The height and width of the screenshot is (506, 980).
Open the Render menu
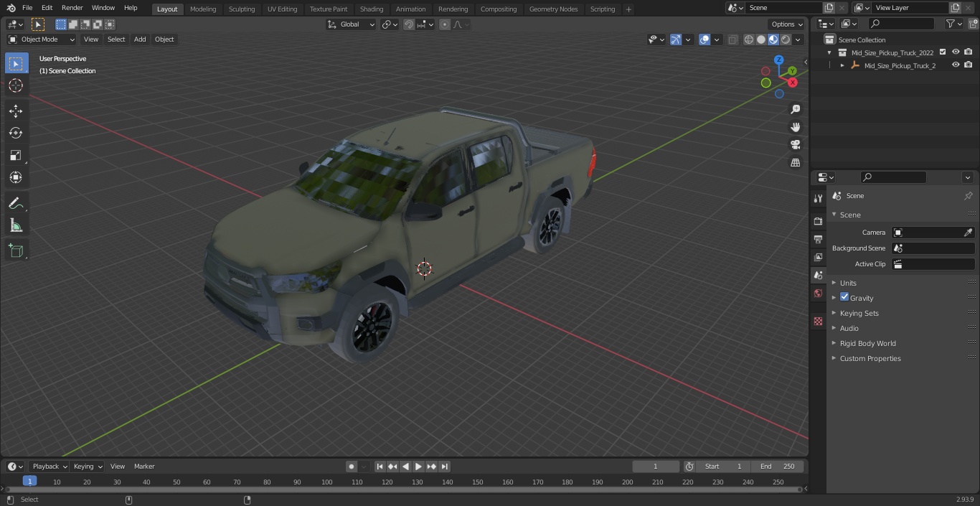click(x=72, y=8)
